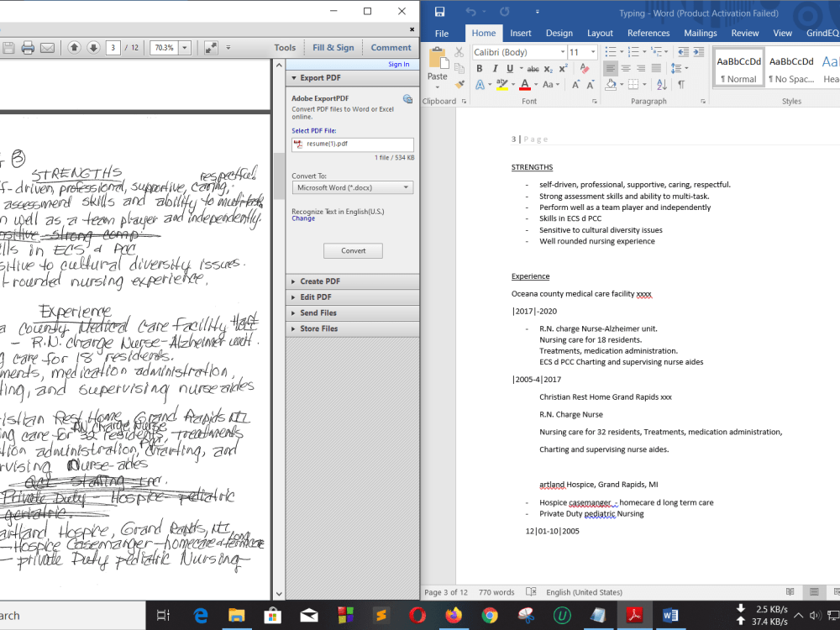
Task: Switch to the References ribbon tab
Action: 648,34
